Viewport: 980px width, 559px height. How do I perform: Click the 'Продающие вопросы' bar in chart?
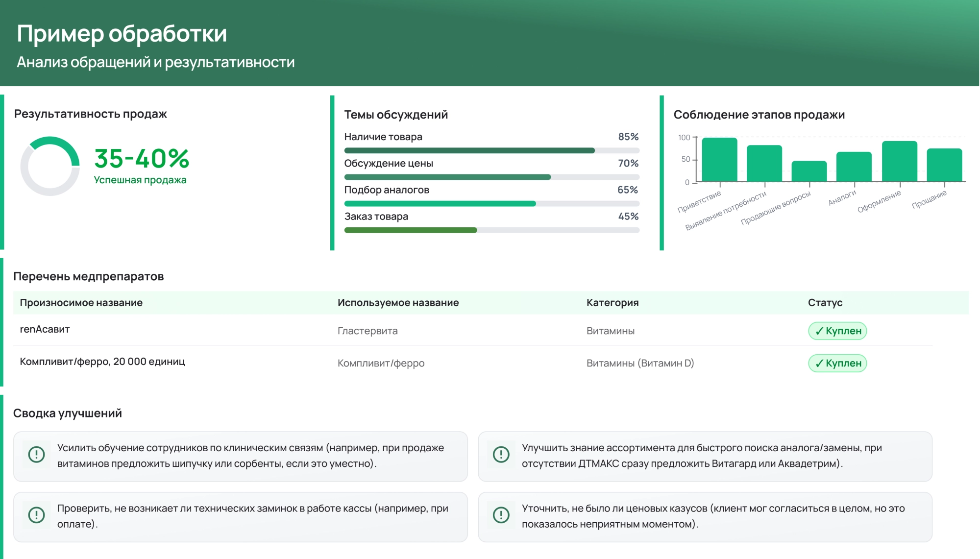[809, 171]
